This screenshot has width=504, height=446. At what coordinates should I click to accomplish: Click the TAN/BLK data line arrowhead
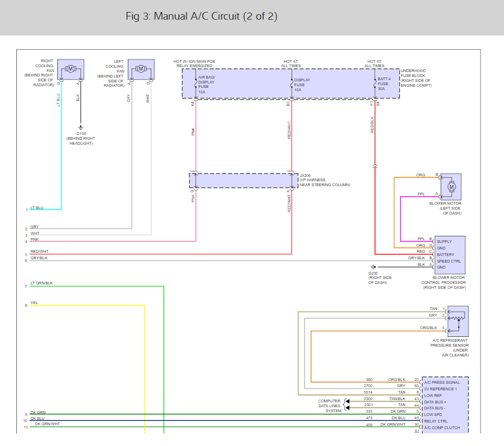(347, 401)
